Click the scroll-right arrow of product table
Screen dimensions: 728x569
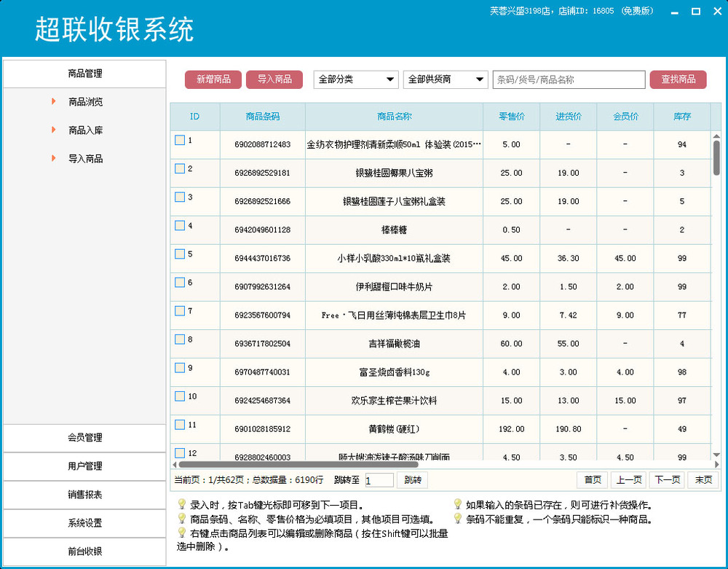tap(717, 464)
